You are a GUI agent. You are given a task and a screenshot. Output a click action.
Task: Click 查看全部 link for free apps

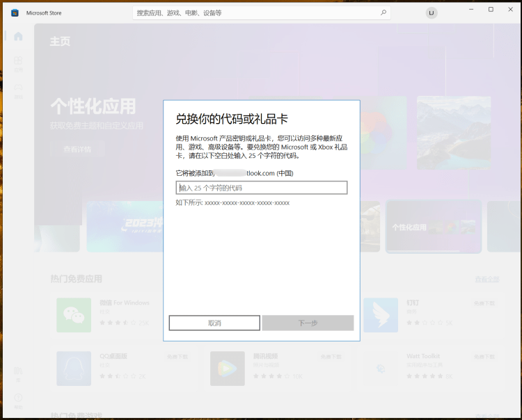pyautogui.click(x=487, y=280)
